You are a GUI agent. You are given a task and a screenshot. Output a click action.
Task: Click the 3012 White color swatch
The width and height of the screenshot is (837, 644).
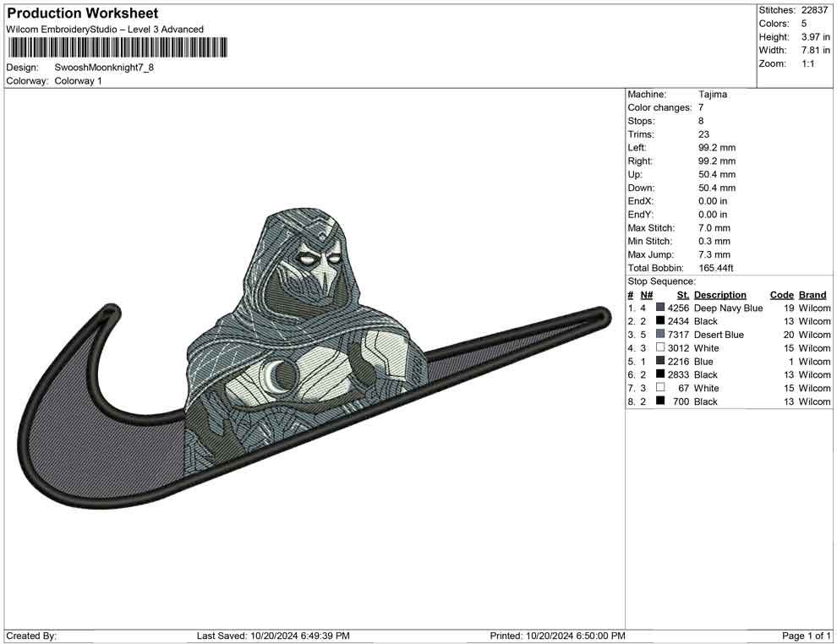click(x=660, y=347)
